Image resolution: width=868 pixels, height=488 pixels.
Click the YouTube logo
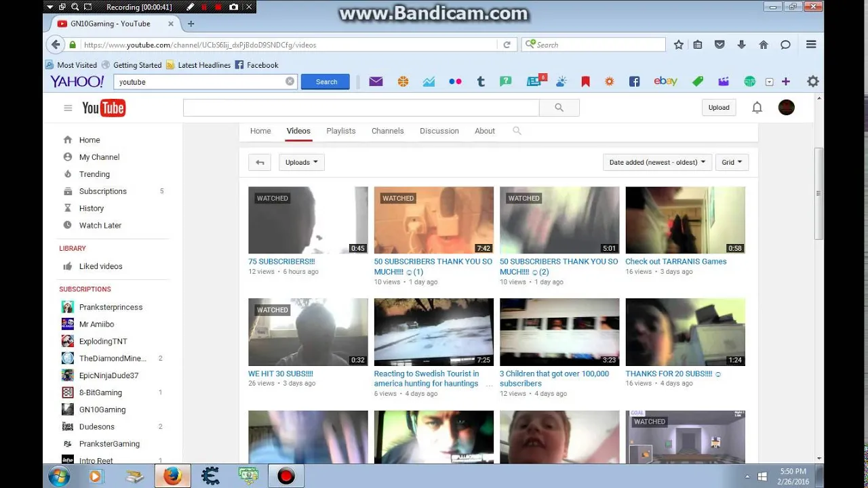click(x=104, y=108)
